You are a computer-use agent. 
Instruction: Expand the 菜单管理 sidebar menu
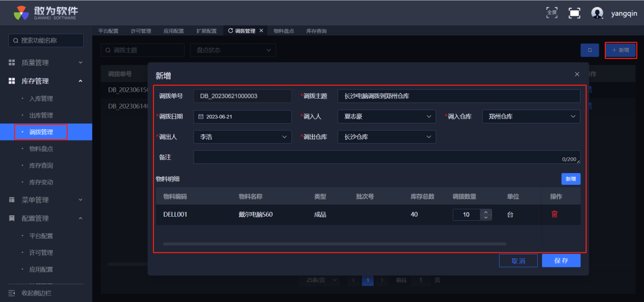click(46, 200)
